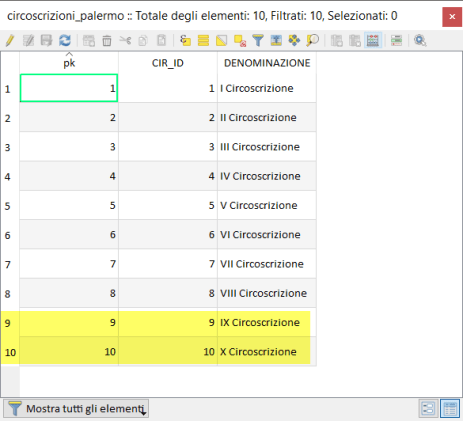Click the 'VIII Circoscrizione' cell
The image size is (463, 421).
(267, 293)
